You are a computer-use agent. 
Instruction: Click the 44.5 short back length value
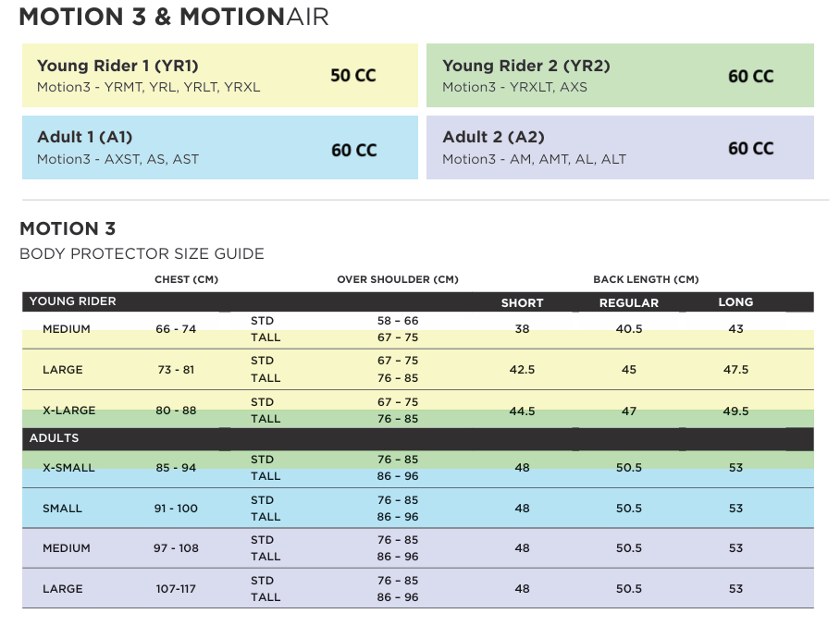[x=522, y=411]
